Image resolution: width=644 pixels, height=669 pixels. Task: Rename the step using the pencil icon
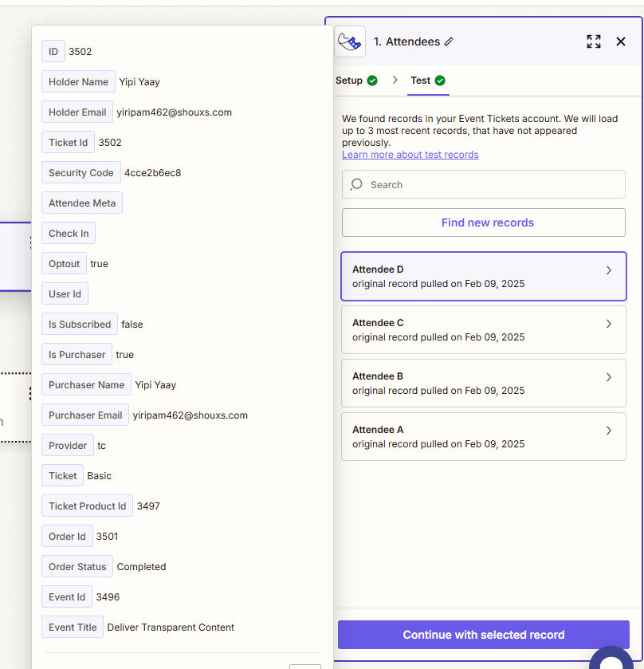tap(449, 41)
